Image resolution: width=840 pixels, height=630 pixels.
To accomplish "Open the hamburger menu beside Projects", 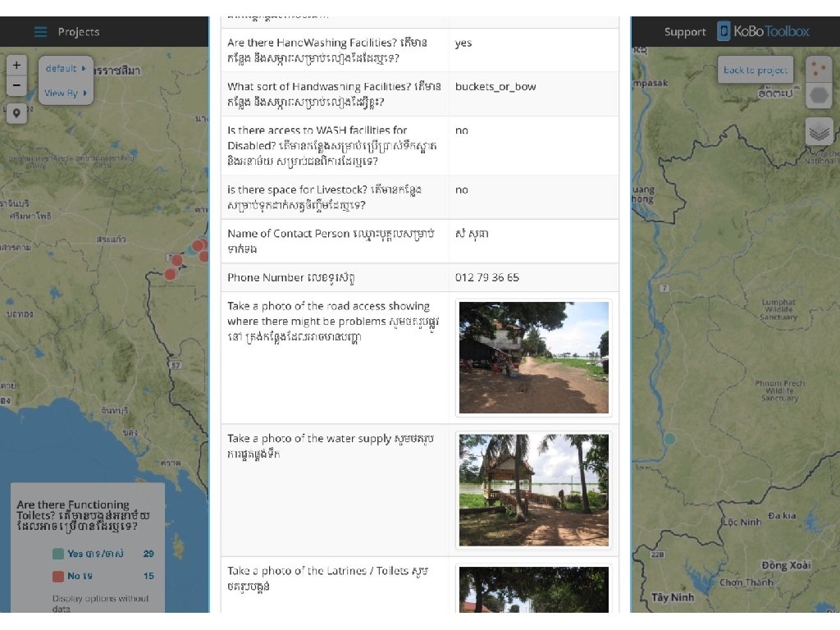I will point(40,32).
